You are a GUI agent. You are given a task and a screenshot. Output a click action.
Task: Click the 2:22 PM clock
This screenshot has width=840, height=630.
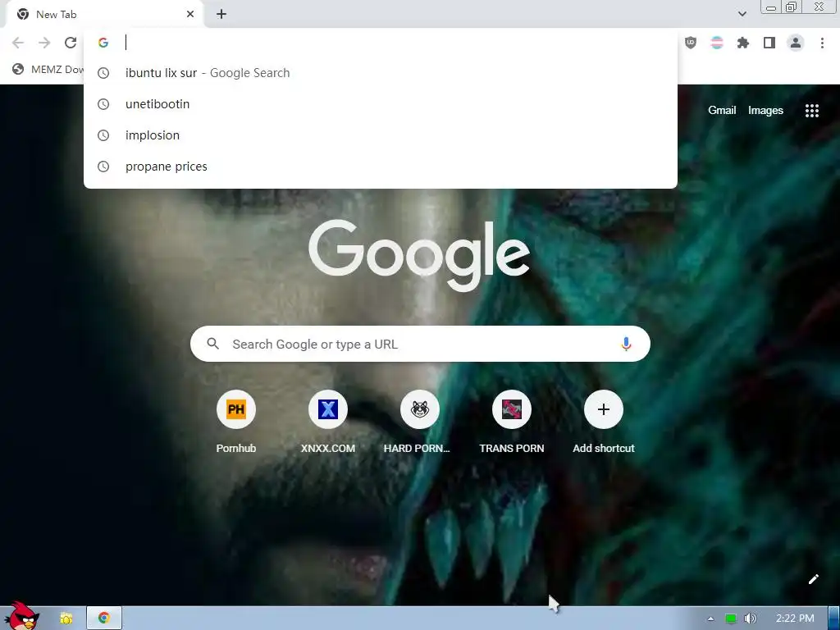pyautogui.click(x=794, y=619)
